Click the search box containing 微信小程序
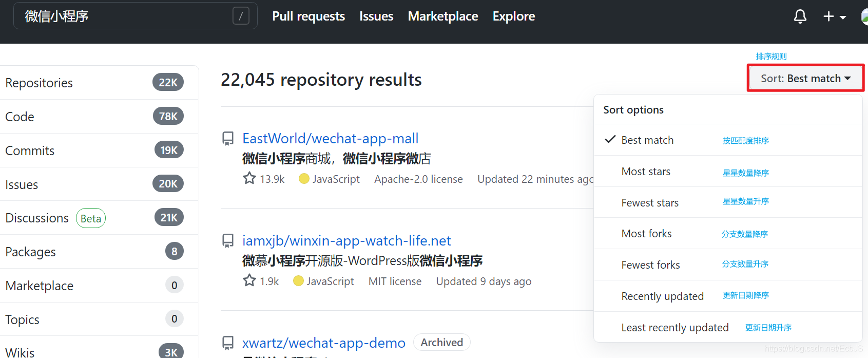868x358 pixels. point(136,16)
